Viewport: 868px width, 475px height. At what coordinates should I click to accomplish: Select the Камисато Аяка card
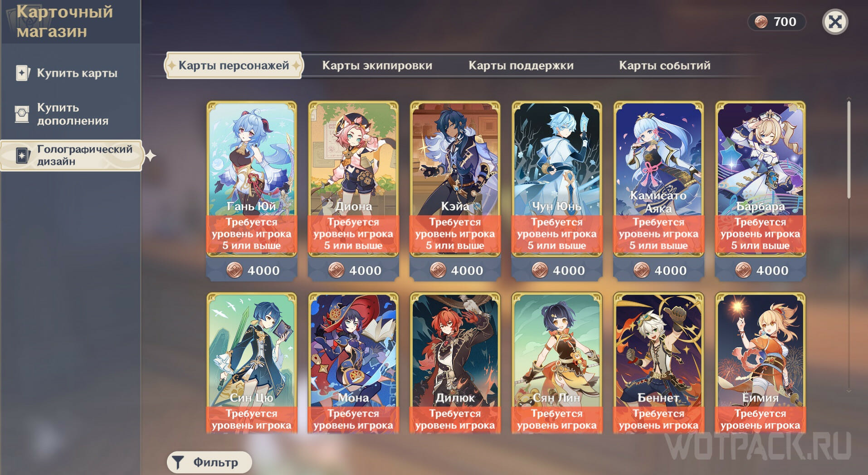tap(658, 179)
